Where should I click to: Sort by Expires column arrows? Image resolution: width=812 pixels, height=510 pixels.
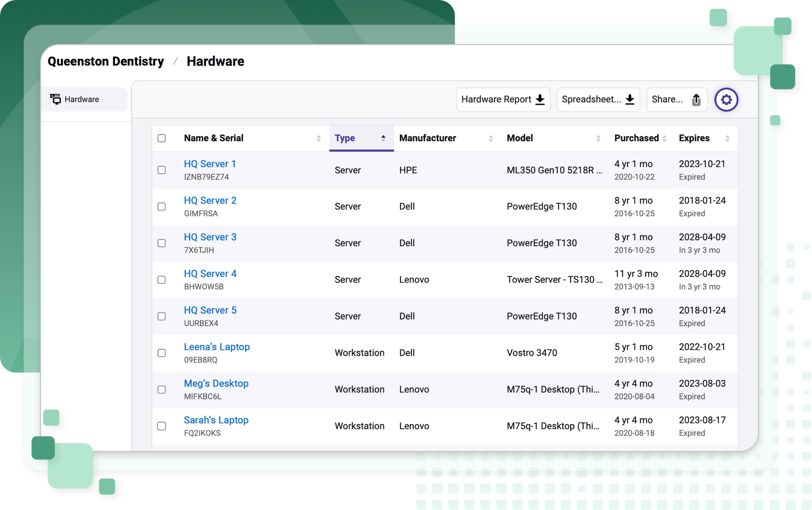727,138
